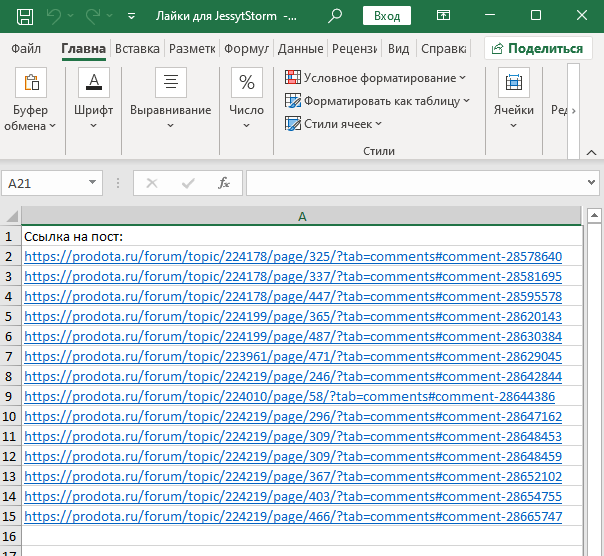Expand the formula bar chevron
Image resolution: width=604 pixels, height=556 pixels.
tap(591, 183)
